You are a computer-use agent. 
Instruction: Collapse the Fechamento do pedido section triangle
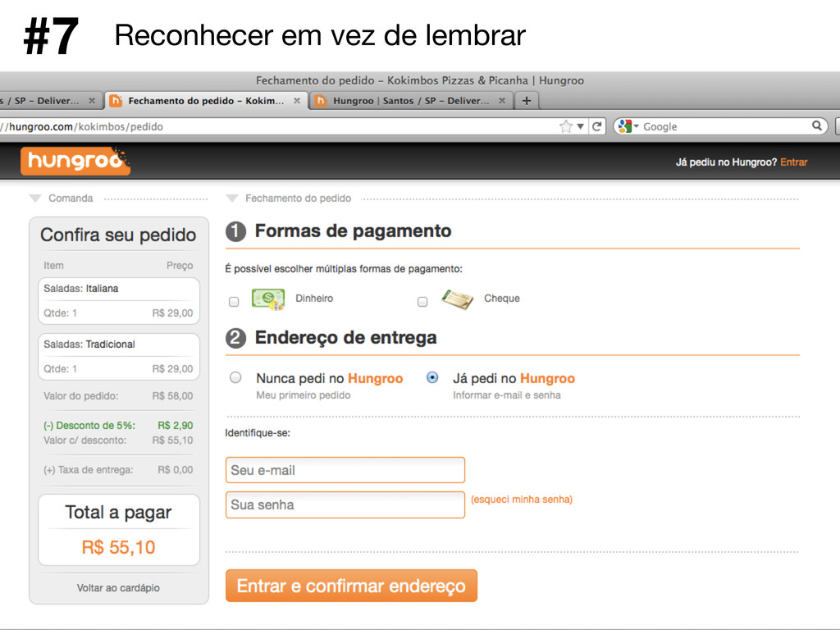232,199
